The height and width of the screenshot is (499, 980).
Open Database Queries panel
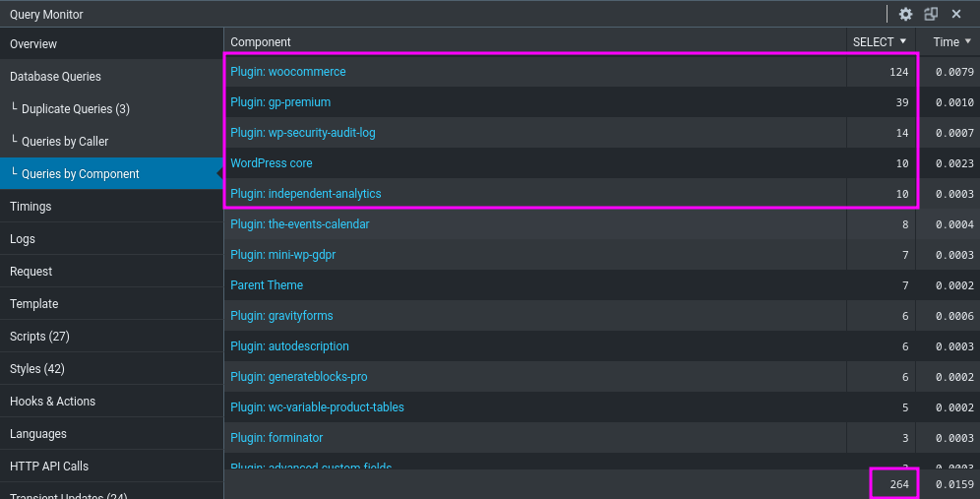(111, 77)
